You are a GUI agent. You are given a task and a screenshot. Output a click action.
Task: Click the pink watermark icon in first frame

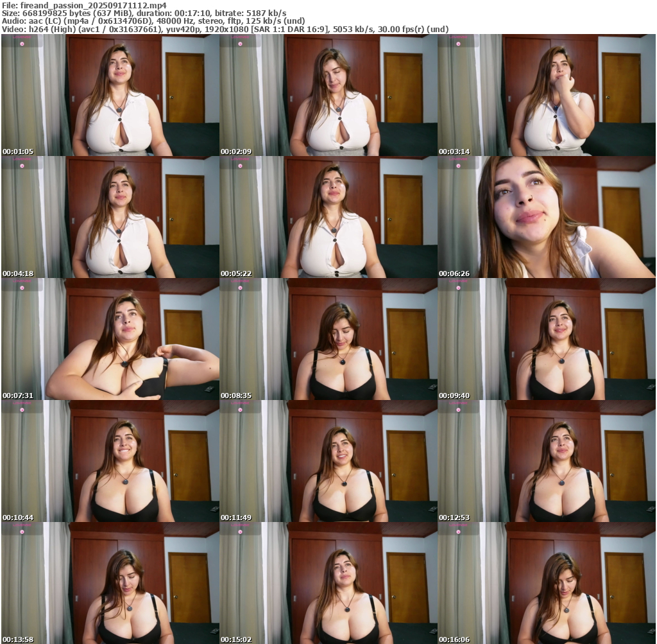pos(22,44)
